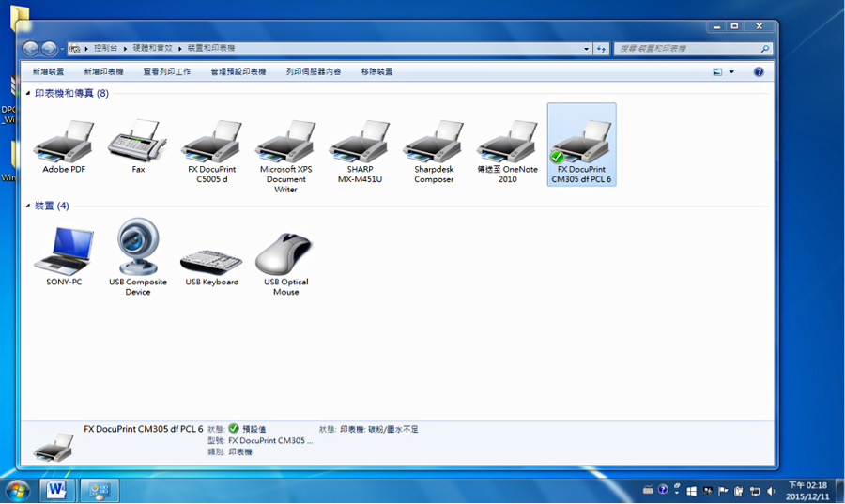Click Devices and Printers taskbar button
This screenshot has width=845, height=504.
coord(100,490)
